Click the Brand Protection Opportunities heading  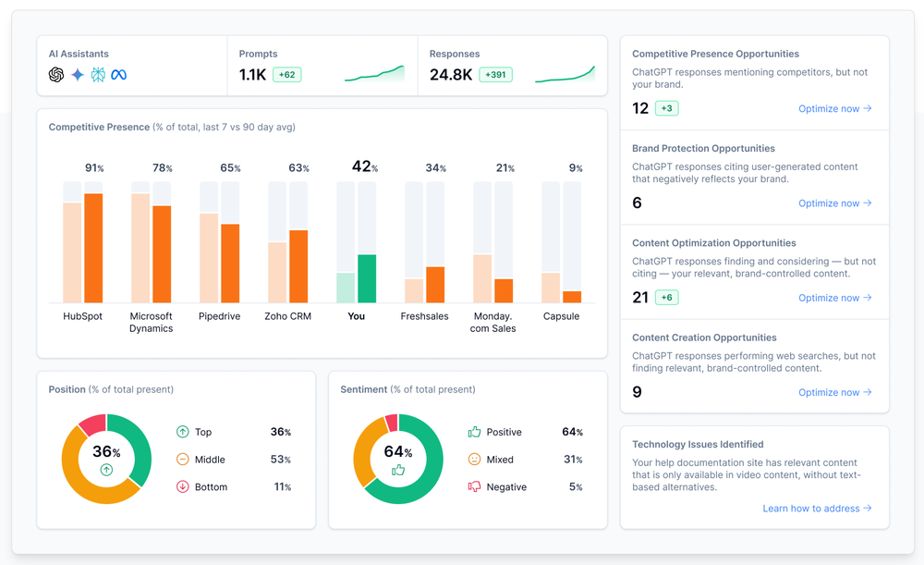(x=703, y=149)
